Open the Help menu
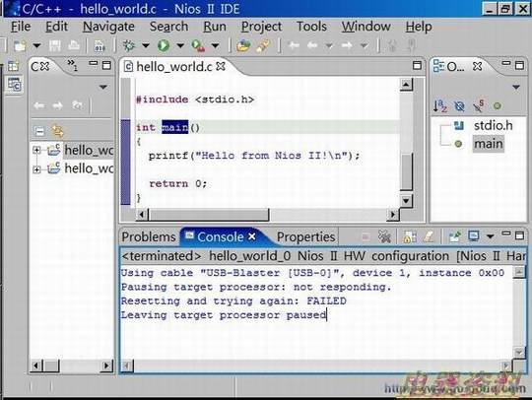Viewport: 532px width, 400px height. click(419, 27)
